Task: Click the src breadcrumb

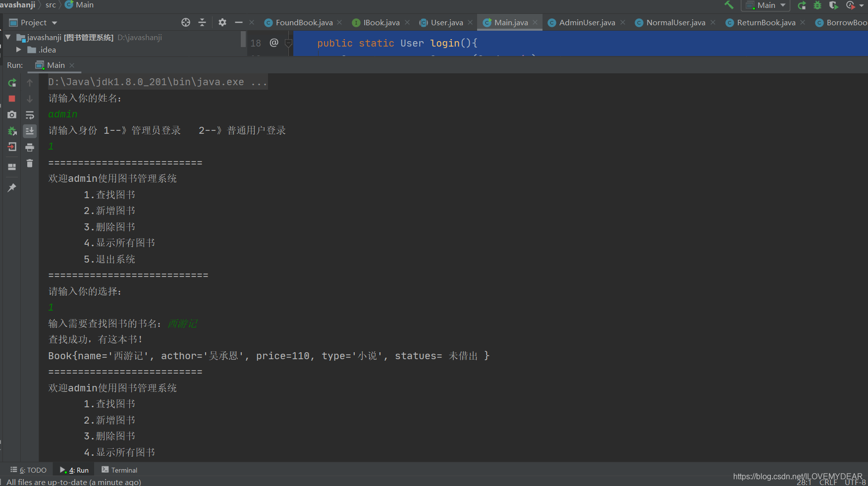Action: tap(51, 5)
